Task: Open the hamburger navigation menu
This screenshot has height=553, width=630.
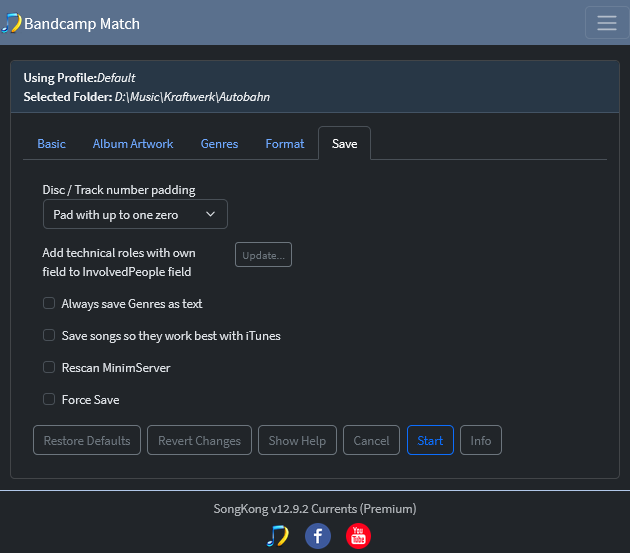Action: click(607, 23)
